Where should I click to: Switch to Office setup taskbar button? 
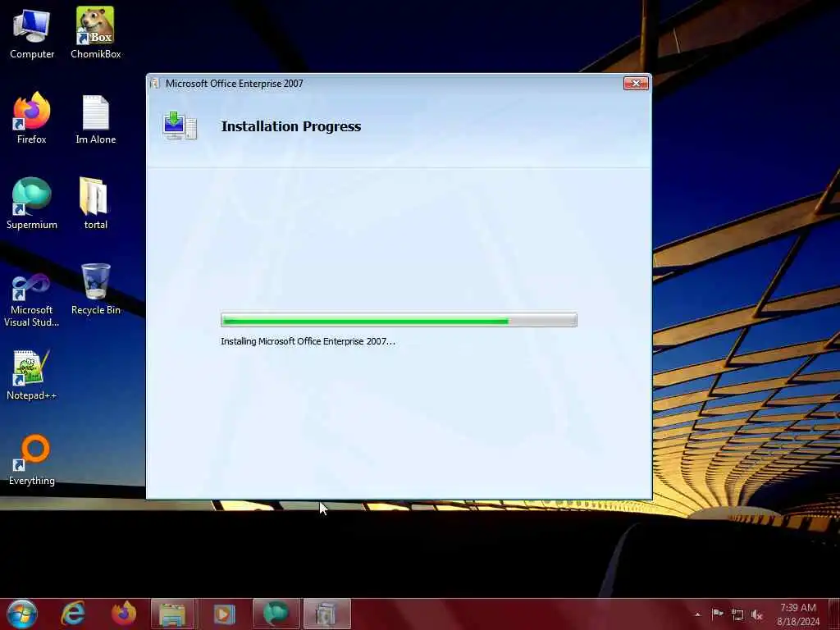click(326, 614)
